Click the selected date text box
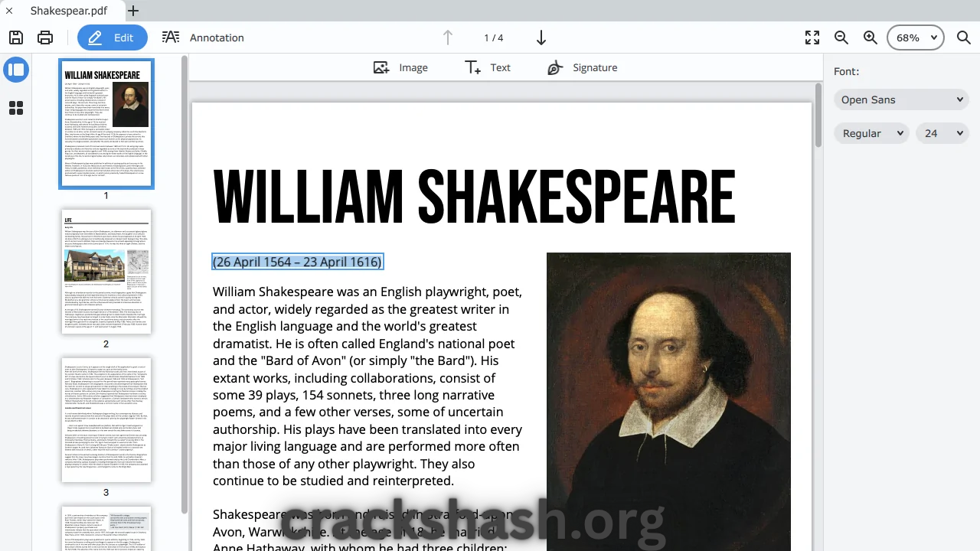The image size is (980, 551). click(298, 262)
